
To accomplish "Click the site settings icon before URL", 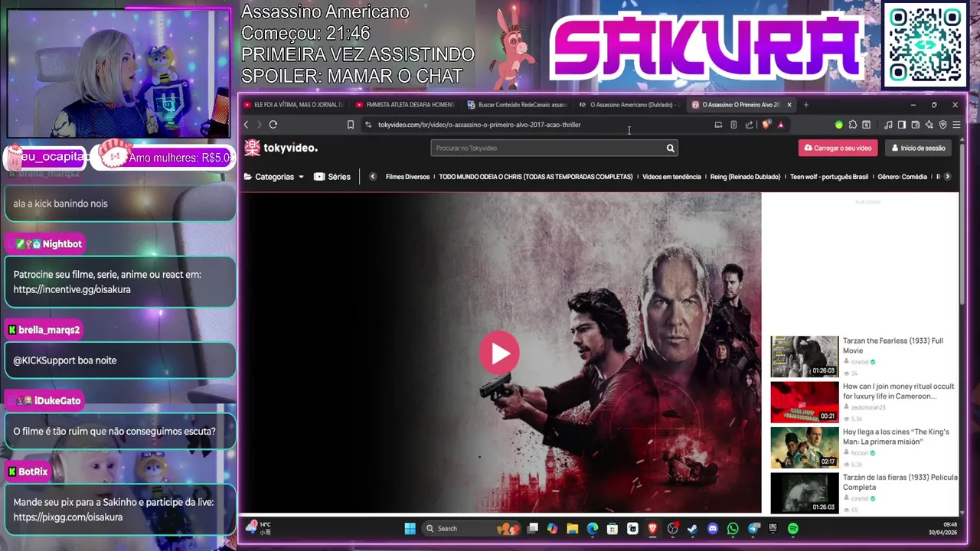I will pos(368,125).
